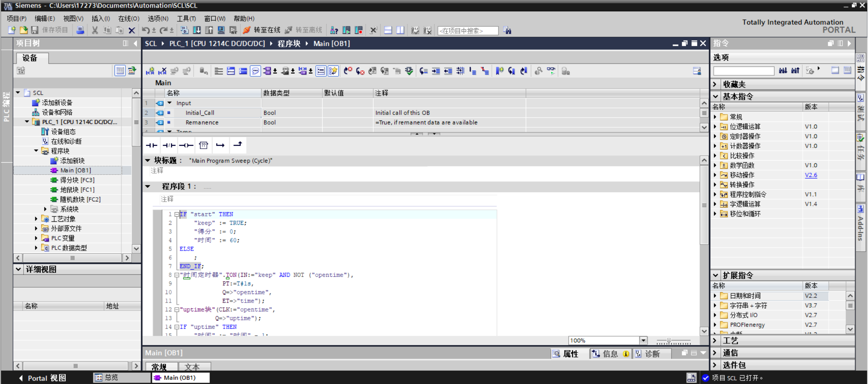
Task: Click the open branch icon
Action: pyautogui.click(x=220, y=145)
